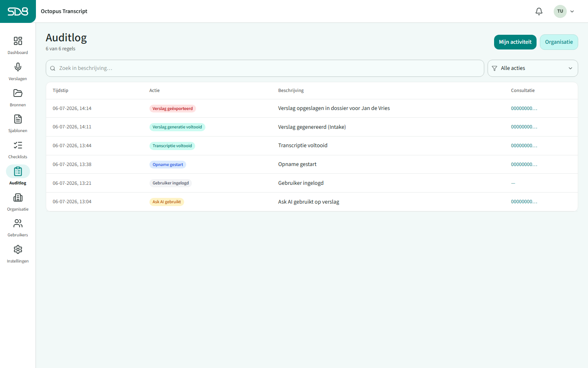The image size is (588, 368).
Task: Open the Dashboard icon in sidebar
Action: point(18,41)
